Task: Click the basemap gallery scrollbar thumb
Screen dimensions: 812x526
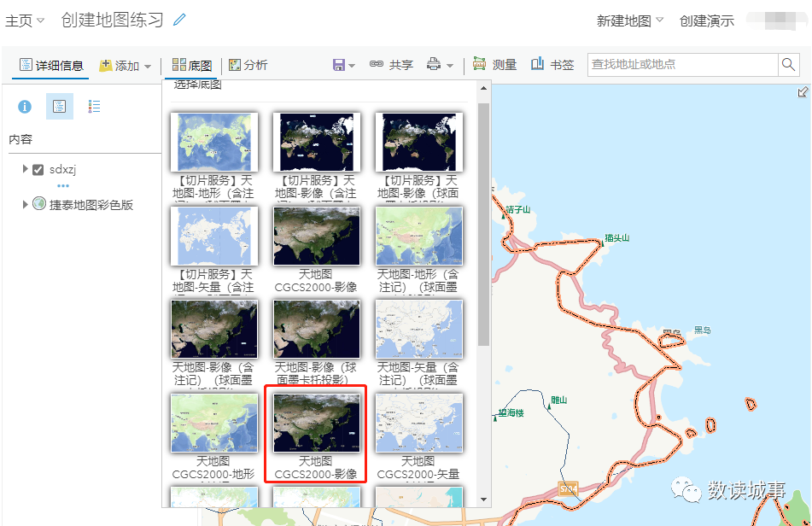Action: coord(483,224)
